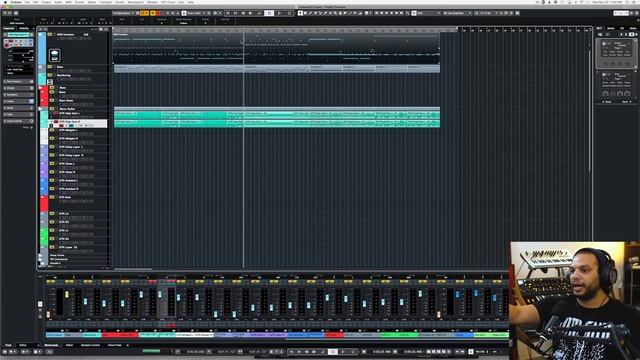Open the Configurations dropdown in toolbar
Image resolution: width=640 pixels, height=360 pixels.
pos(124,13)
